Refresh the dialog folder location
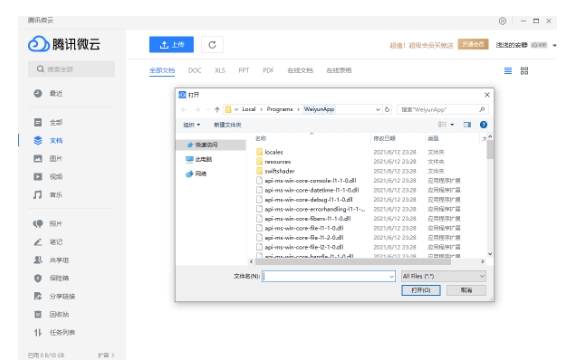Screen dimensions: 588x360 pos(387,110)
